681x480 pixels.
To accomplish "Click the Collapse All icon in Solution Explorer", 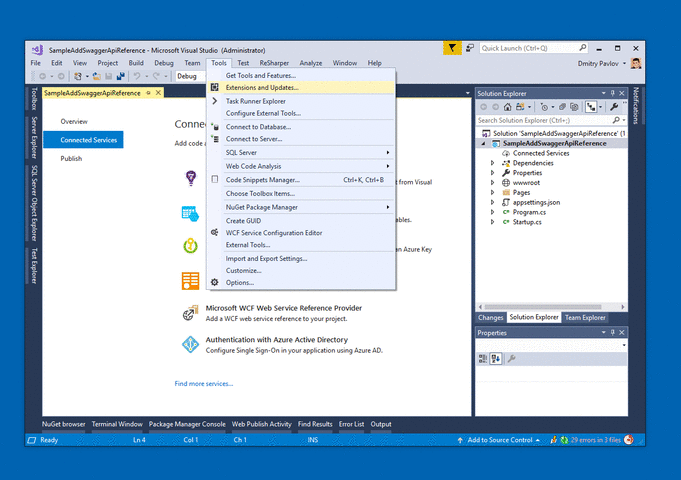I will click(x=562, y=106).
